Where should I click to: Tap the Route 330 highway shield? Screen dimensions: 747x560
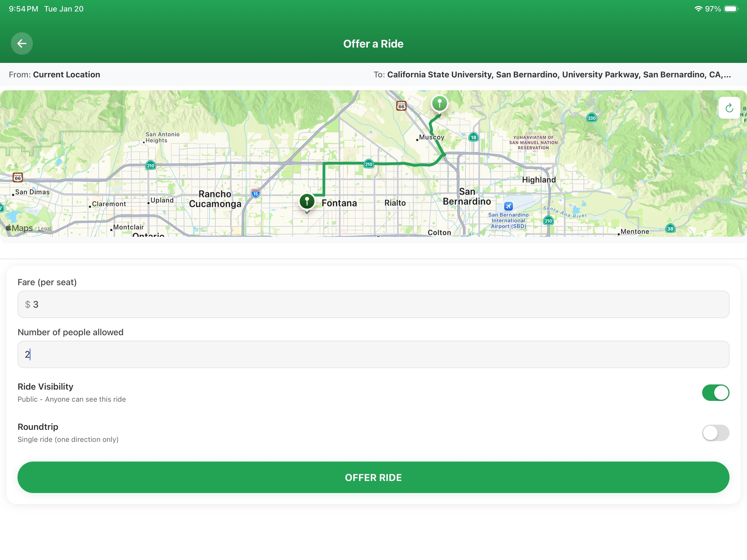tap(591, 118)
